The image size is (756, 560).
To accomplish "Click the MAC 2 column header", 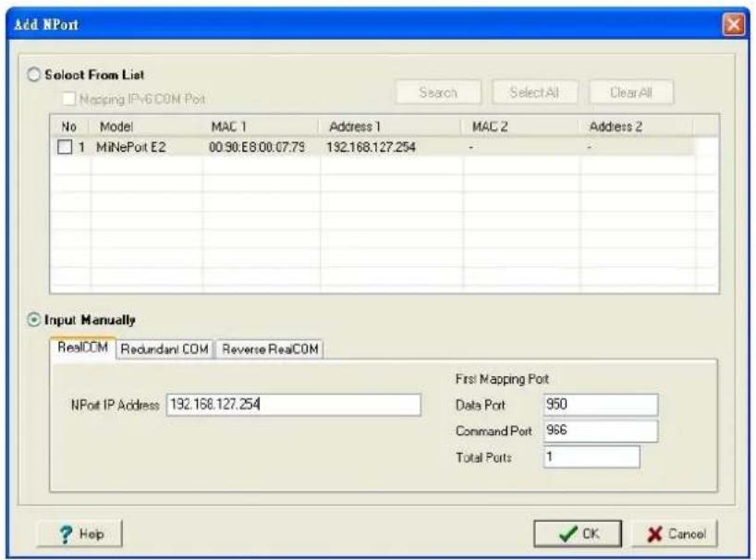I will point(521,127).
